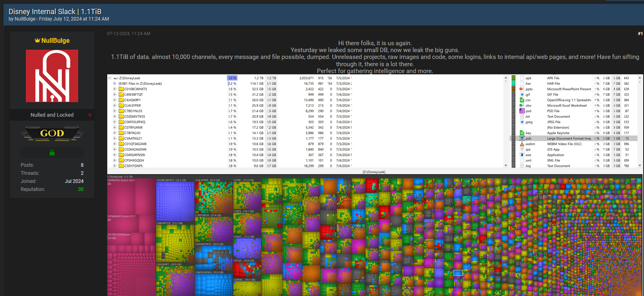Expand the C02E66VTK55 folder
The width and height of the screenshot is (644, 296).
tap(115, 116)
